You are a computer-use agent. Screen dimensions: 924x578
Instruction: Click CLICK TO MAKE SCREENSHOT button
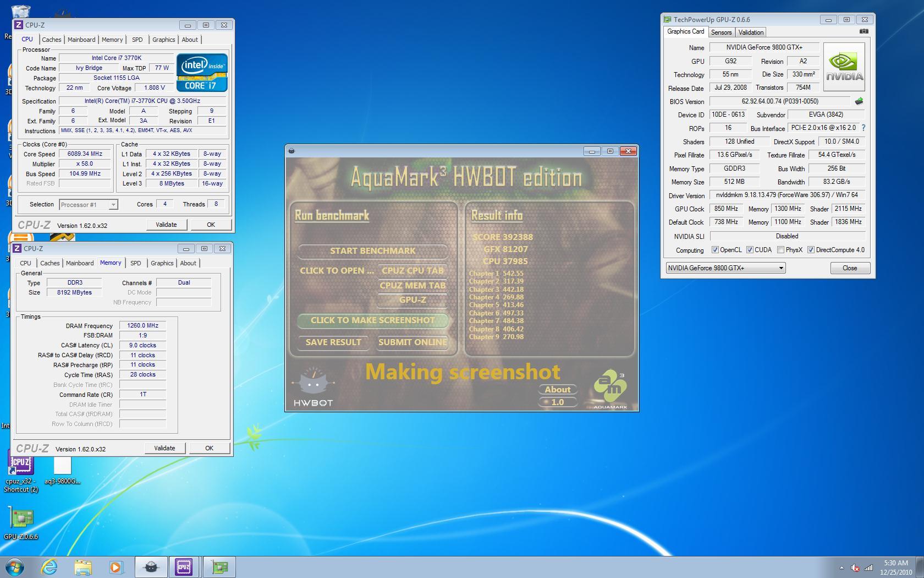pos(372,320)
